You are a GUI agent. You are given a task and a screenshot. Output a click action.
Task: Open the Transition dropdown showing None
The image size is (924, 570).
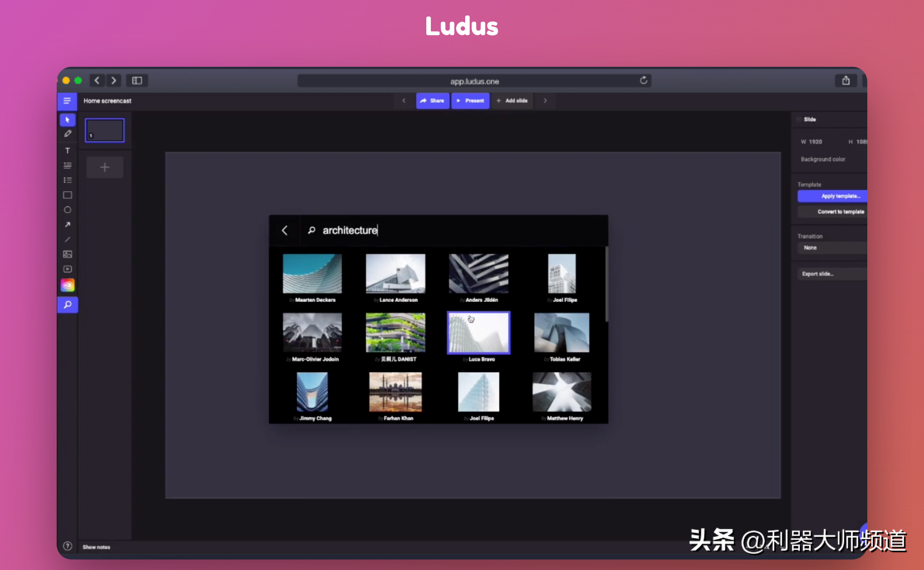(833, 247)
